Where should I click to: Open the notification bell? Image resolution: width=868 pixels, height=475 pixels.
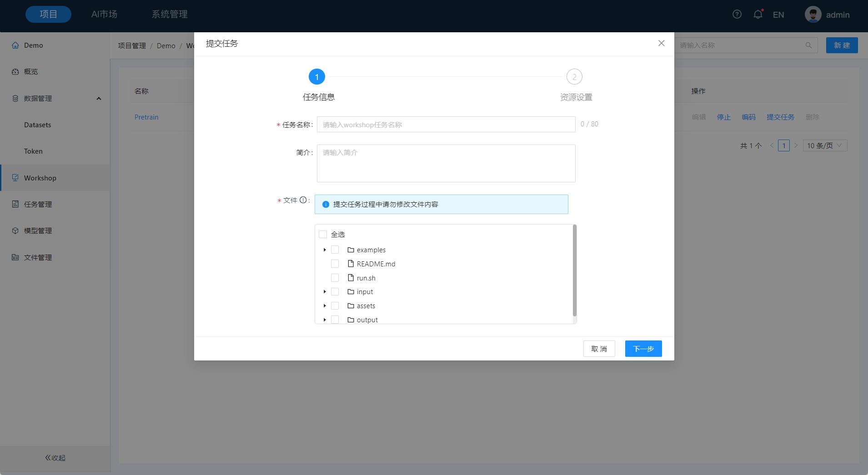click(758, 15)
